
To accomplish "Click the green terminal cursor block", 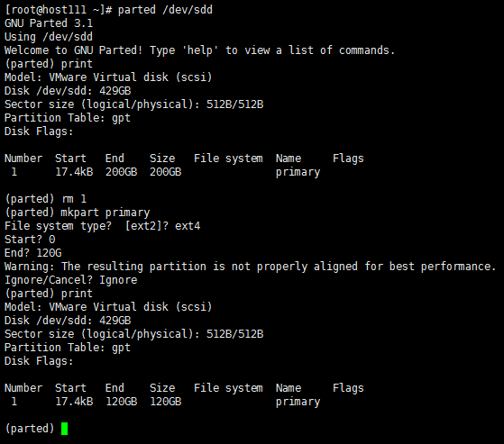I will point(64,429).
